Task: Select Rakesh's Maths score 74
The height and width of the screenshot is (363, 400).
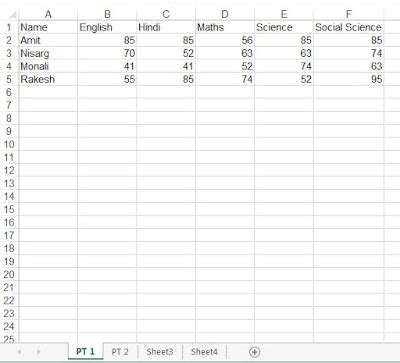Action: tap(225, 79)
